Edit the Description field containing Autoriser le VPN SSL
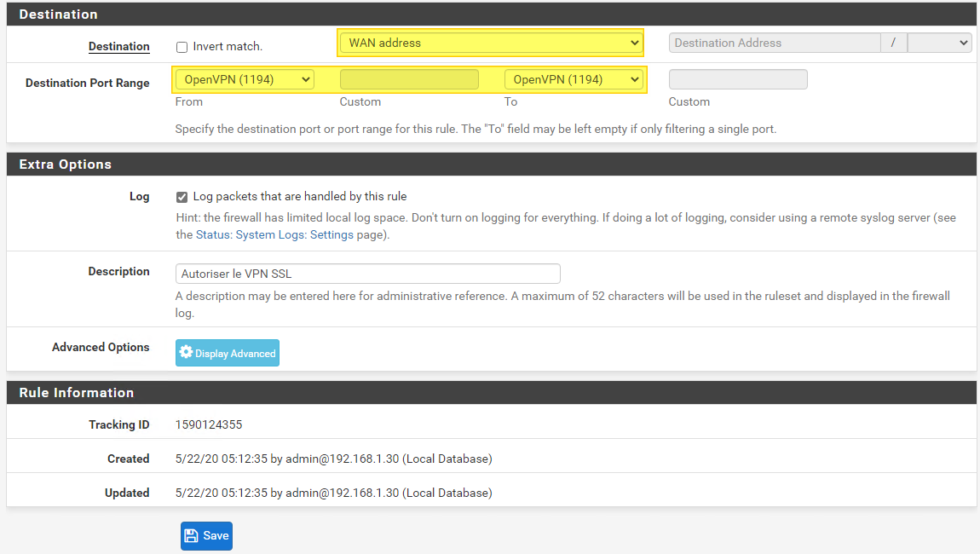This screenshot has width=980, height=554. pyautogui.click(x=367, y=274)
